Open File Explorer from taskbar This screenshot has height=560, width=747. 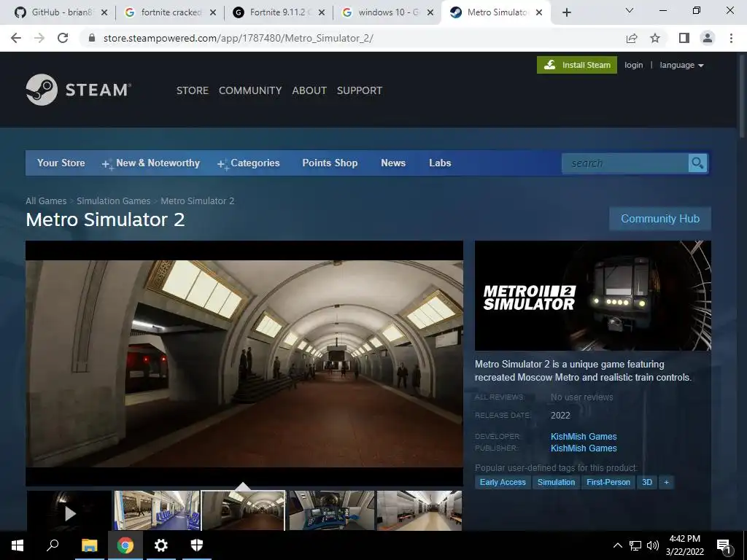pyautogui.click(x=89, y=545)
